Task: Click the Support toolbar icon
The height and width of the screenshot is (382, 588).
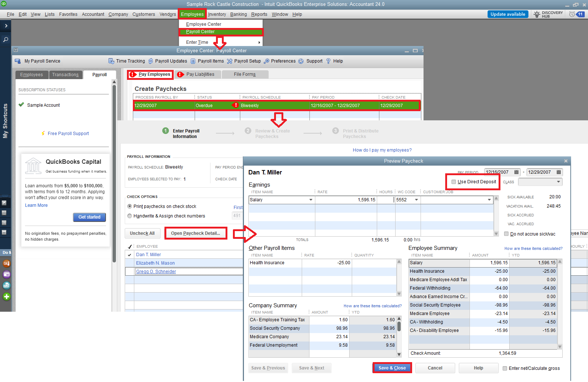Action: click(x=301, y=61)
